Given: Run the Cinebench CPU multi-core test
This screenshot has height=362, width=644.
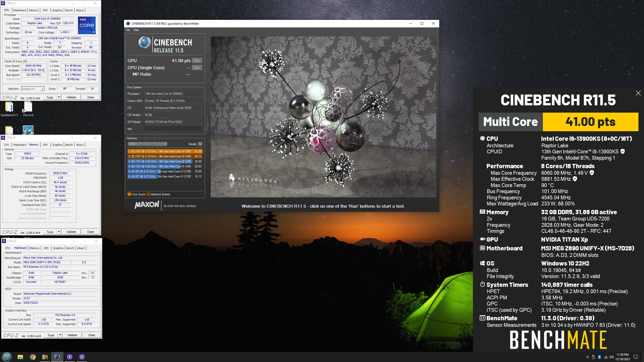Looking at the screenshot, I should (x=197, y=61).
